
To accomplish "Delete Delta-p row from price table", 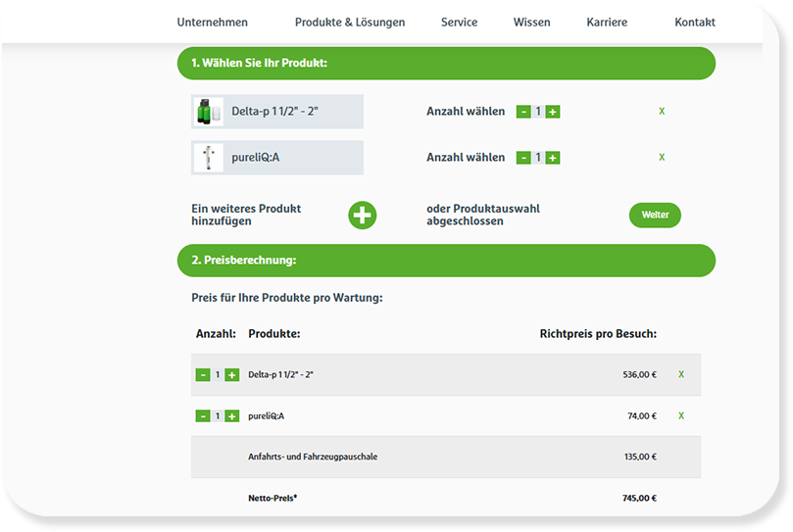I will coord(681,374).
